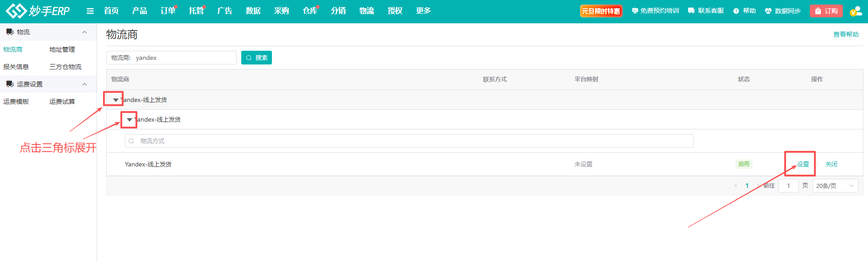Open 更多 menu

tap(423, 11)
